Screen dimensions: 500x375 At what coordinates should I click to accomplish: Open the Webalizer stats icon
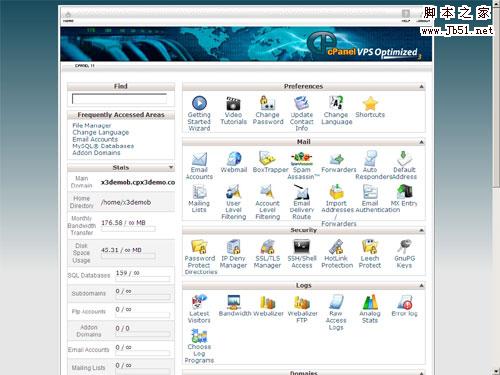pos(268,302)
